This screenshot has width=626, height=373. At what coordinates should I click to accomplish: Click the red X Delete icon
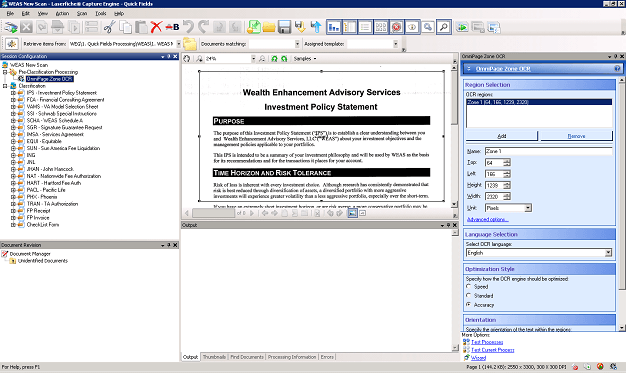tap(156, 27)
